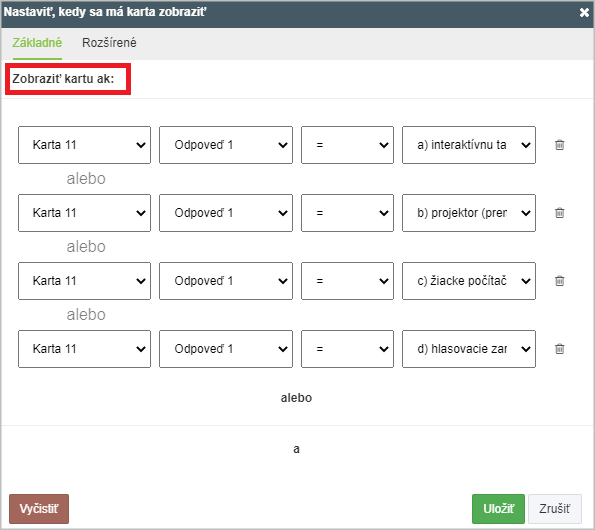Open the equals operator dropdown in third row
595x530 pixels.
pyautogui.click(x=347, y=281)
